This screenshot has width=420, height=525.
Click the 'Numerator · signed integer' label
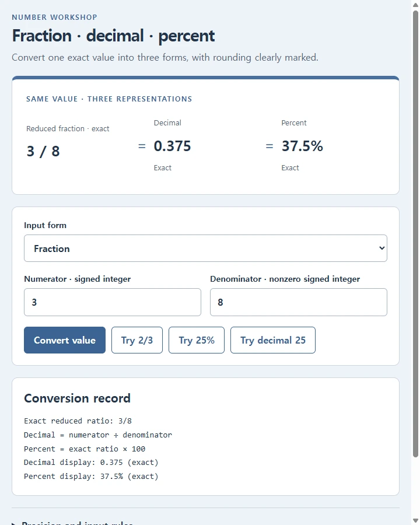78,279
